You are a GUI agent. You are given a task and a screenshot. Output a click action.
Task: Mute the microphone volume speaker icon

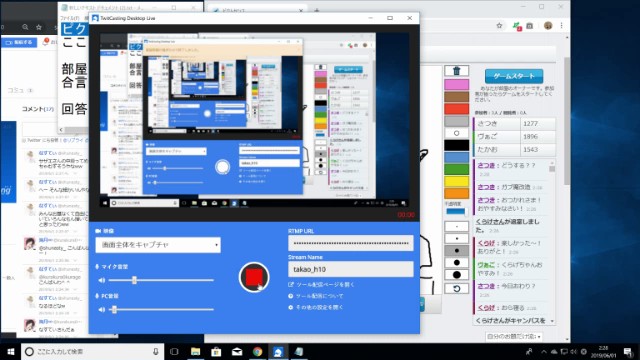[x=102, y=280]
